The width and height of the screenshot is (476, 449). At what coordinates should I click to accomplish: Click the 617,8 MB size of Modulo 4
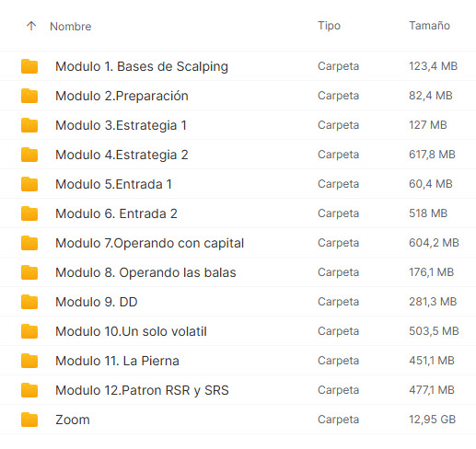(x=432, y=155)
